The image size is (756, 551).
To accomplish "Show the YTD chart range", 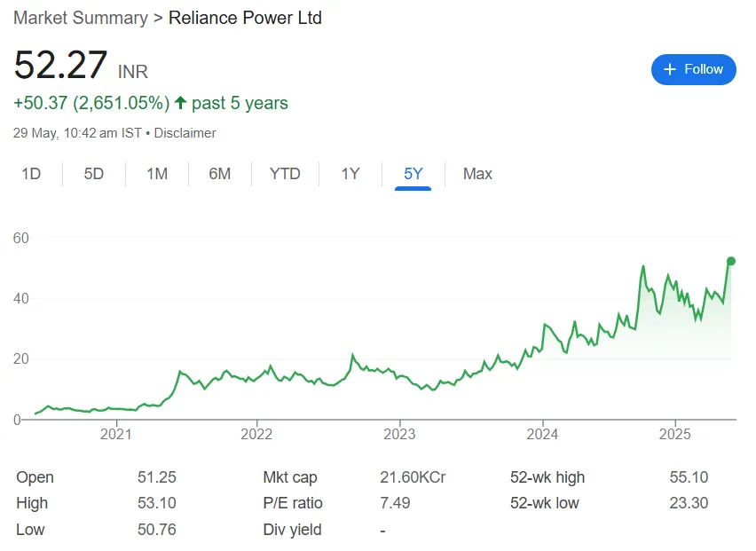I will pyautogui.click(x=285, y=174).
